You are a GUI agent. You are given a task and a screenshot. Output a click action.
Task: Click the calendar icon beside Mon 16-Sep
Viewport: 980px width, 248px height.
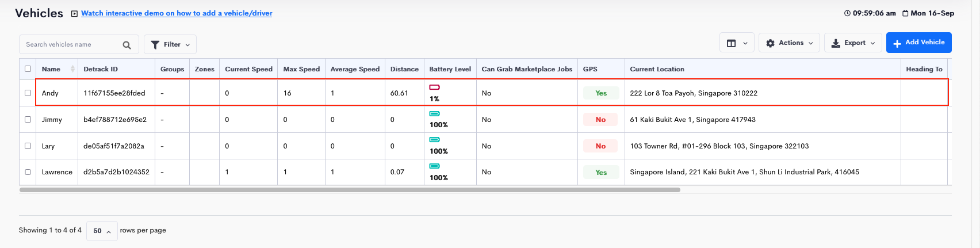click(905, 13)
